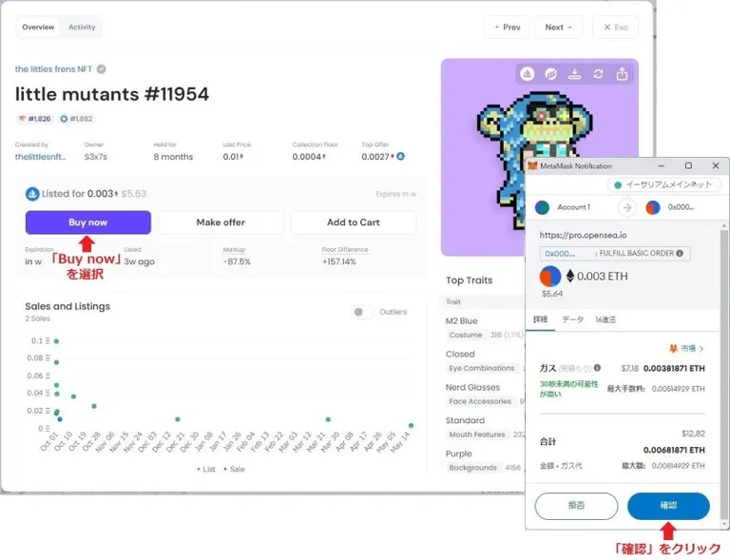Click the Backgrounds trait tag
The image size is (730, 560).
point(473,468)
